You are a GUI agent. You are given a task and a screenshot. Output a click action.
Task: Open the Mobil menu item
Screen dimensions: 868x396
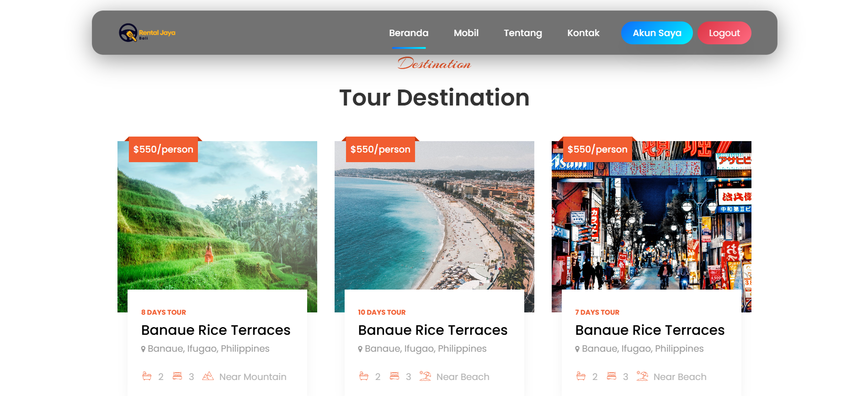466,33
